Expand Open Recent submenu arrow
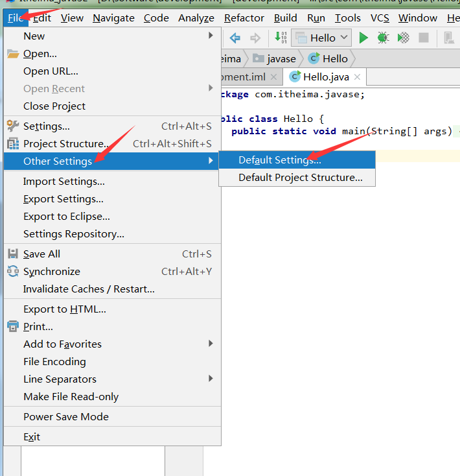This screenshot has width=460, height=476. [211, 88]
